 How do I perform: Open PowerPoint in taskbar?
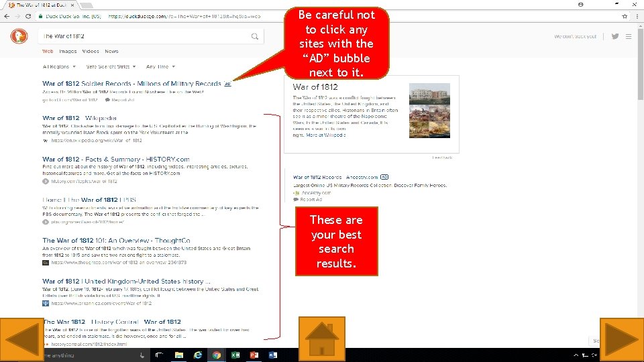tap(254, 355)
